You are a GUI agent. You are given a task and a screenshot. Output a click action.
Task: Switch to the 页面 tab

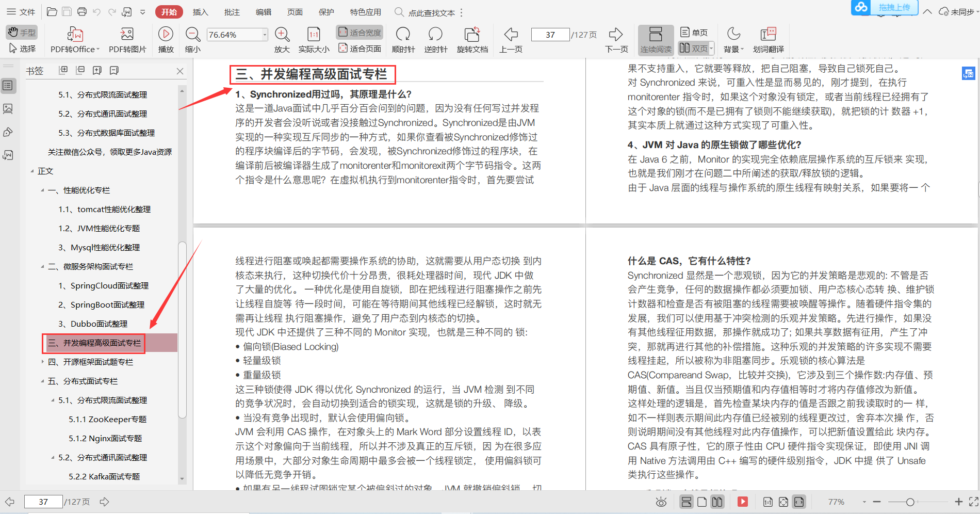(x=295, y=12)
